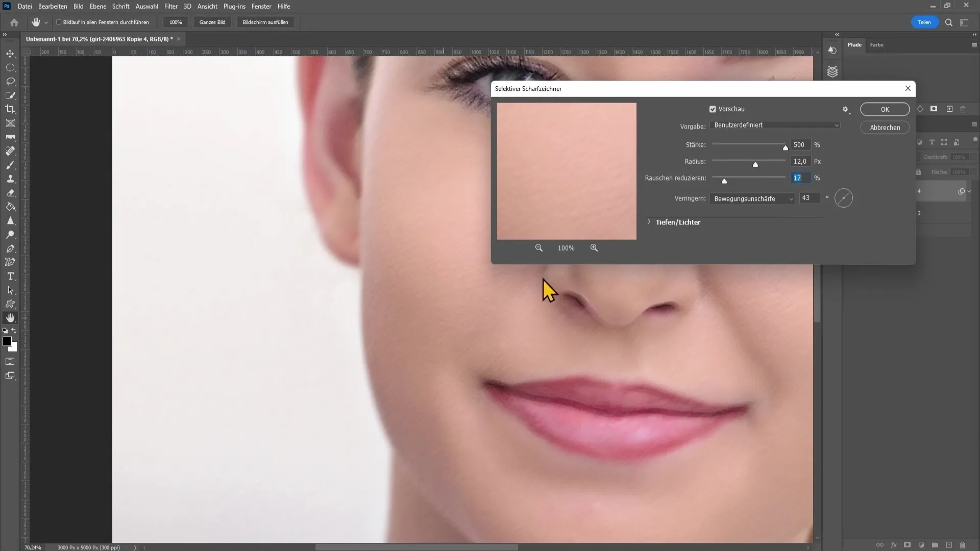Collapse the right panel dock arrows

coord(974,34)
